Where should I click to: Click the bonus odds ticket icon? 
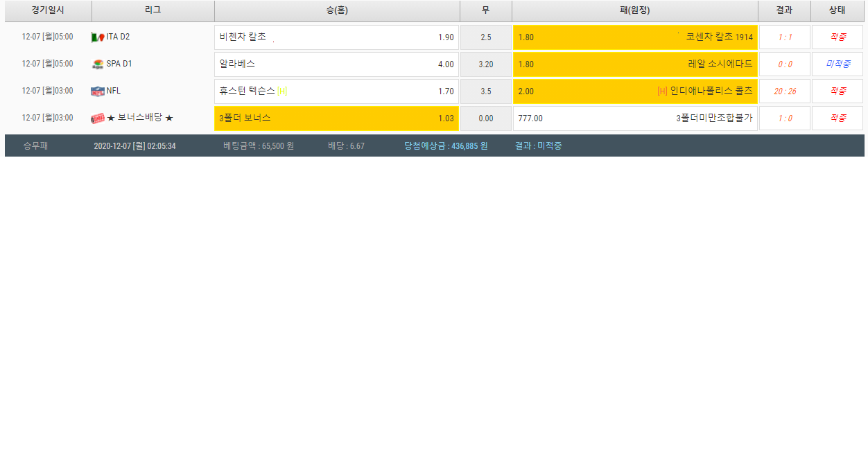tap(97, 118)
